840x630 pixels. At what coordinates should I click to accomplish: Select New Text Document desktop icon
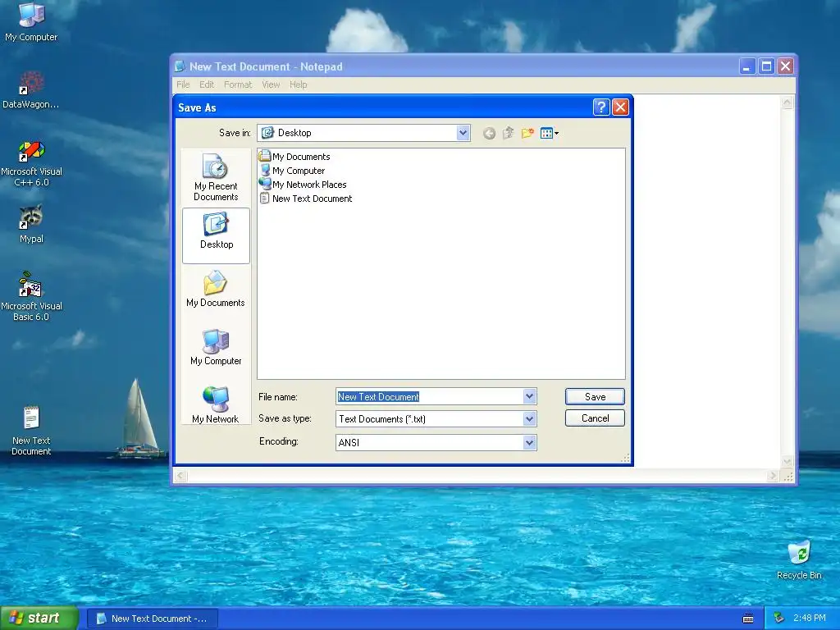point(31,430)
